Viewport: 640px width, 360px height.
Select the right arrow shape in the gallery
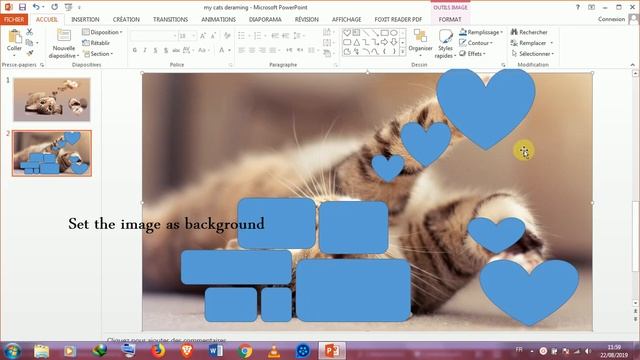384,42
